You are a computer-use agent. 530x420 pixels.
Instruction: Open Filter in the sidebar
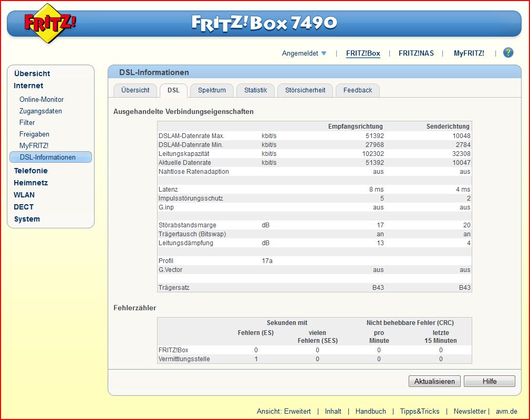[x=27, y=122]
